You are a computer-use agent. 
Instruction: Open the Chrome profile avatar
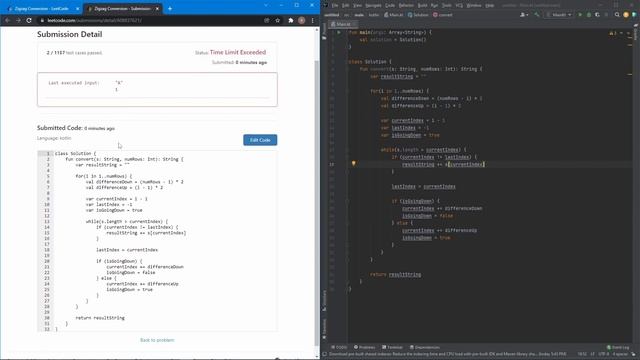(302, 20)
